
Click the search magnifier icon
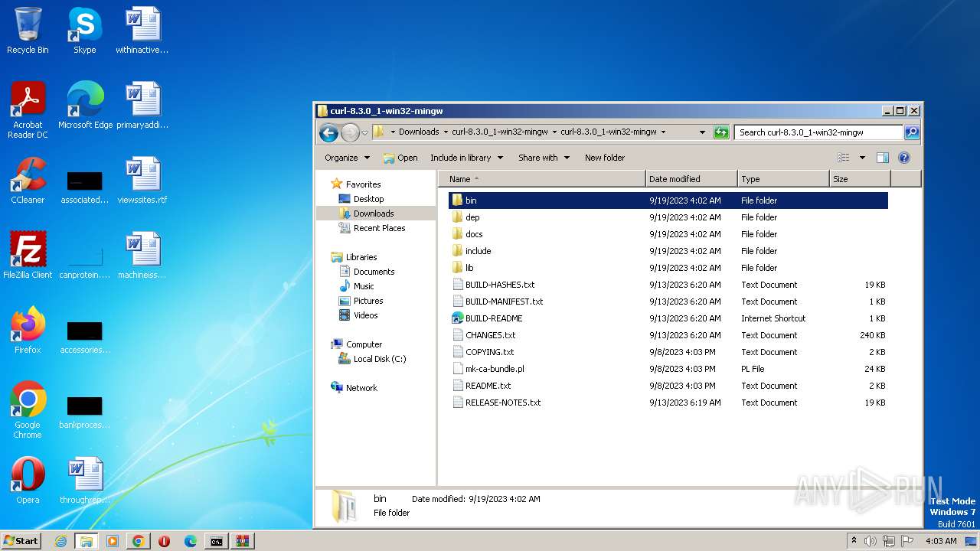911,132
